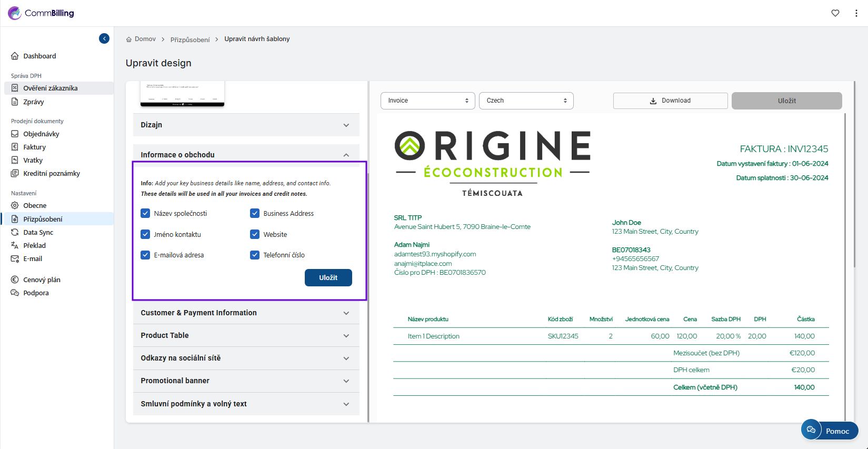The width and height of the screenshot is (868, 449).
Task: Collapse sidebar with the blue arrow button
Action: click(x=104, y=38)
